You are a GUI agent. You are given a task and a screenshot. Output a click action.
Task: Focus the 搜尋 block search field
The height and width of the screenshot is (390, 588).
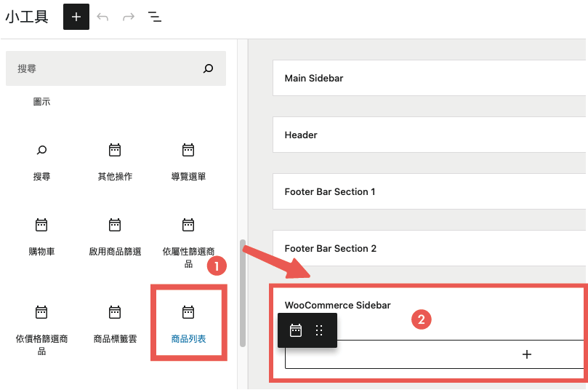point(116,68)
